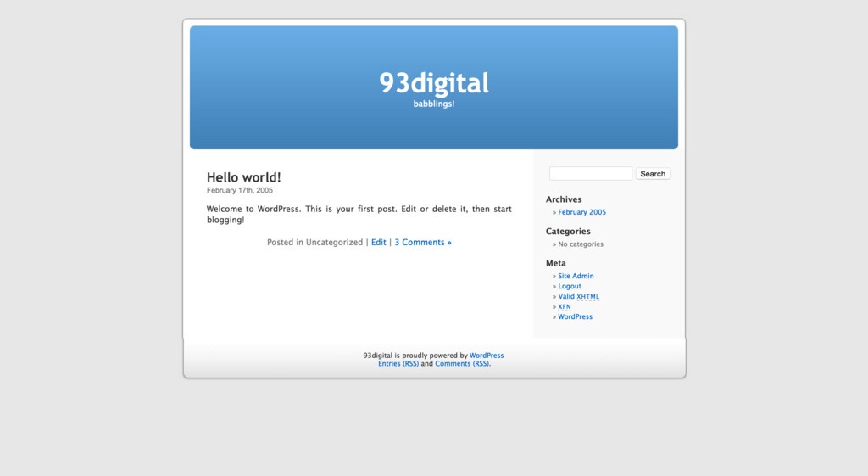Open the Hello world! post title
The width and height of the screenshot is (868, 476).
[243, 177]
